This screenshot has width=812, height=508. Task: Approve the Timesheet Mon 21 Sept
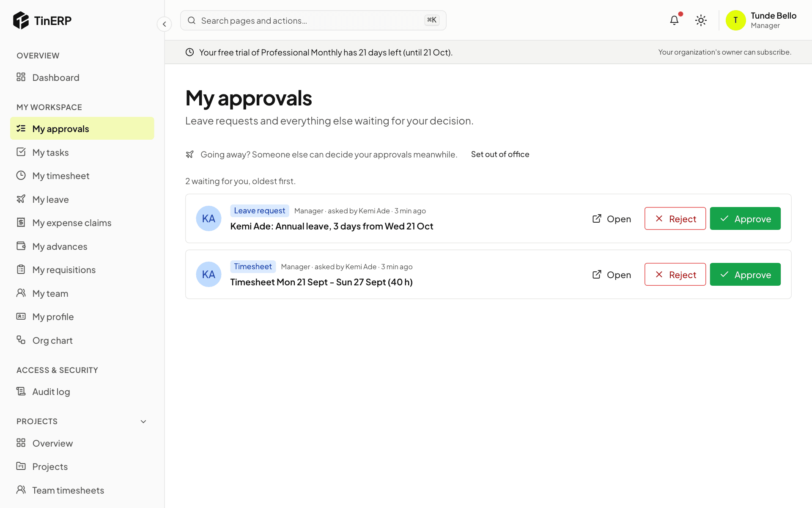[x=745, y=274]
